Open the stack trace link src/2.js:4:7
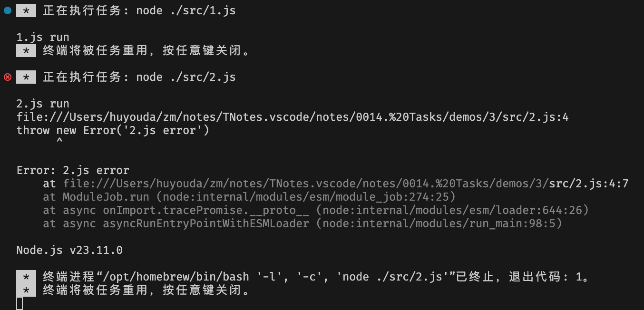This screenshot has width=644, height=310. click(x=589, y=184)
